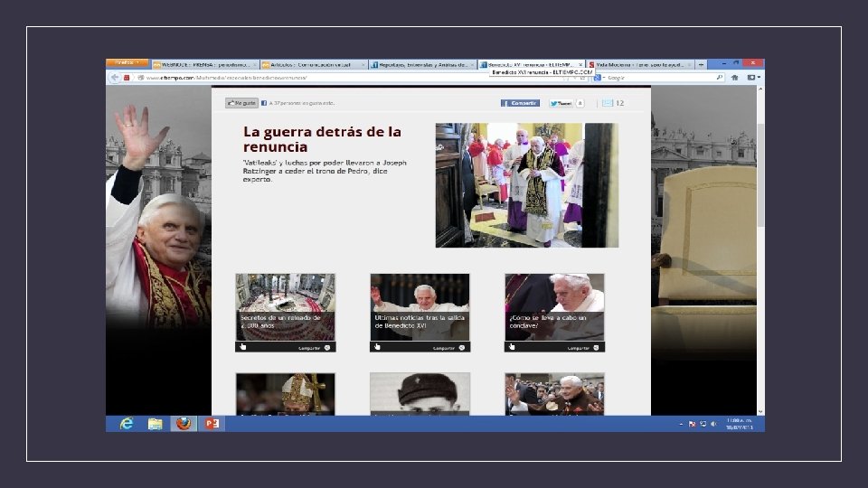Open card Secretos de un reinado de 2.000 años
This screenshot has width=868, height=488.
285,307
